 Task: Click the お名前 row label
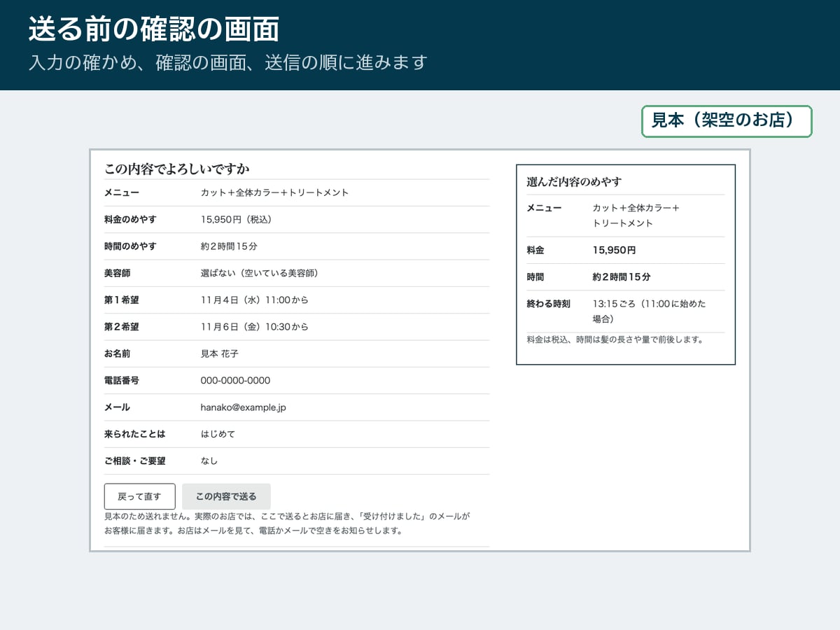pos(118,353)
